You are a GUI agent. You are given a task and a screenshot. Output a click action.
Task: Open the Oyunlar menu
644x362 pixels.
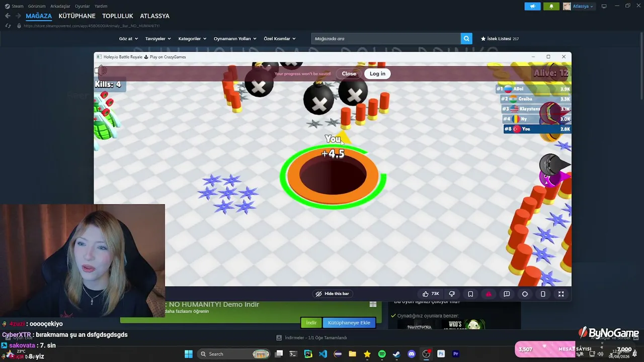pyautogui.click(x=83, y=6)
